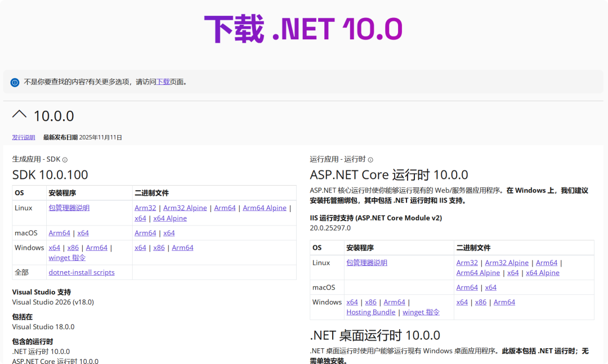Download SDK Linux Arm32 binary
This screenshot has width=608, height=364.
click(x=145, y=208)
